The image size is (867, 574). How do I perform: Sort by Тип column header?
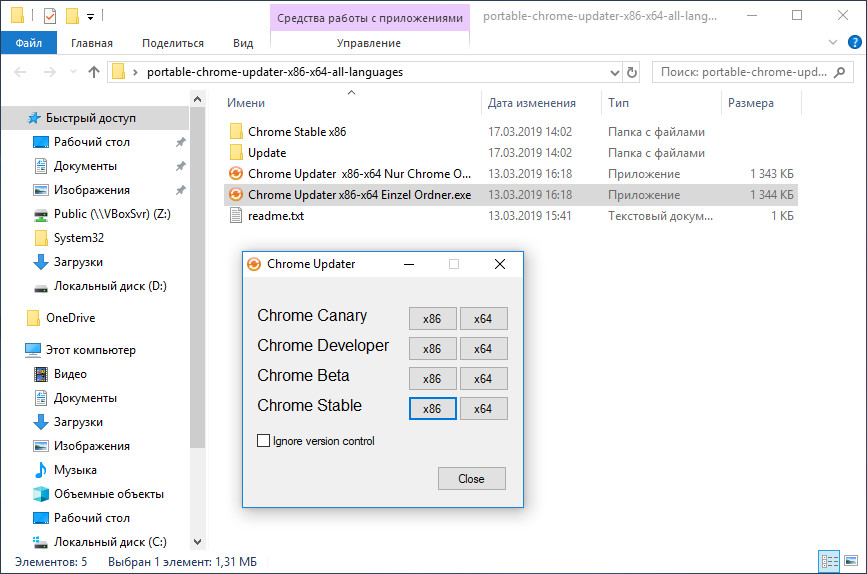[x=619, y=103]
